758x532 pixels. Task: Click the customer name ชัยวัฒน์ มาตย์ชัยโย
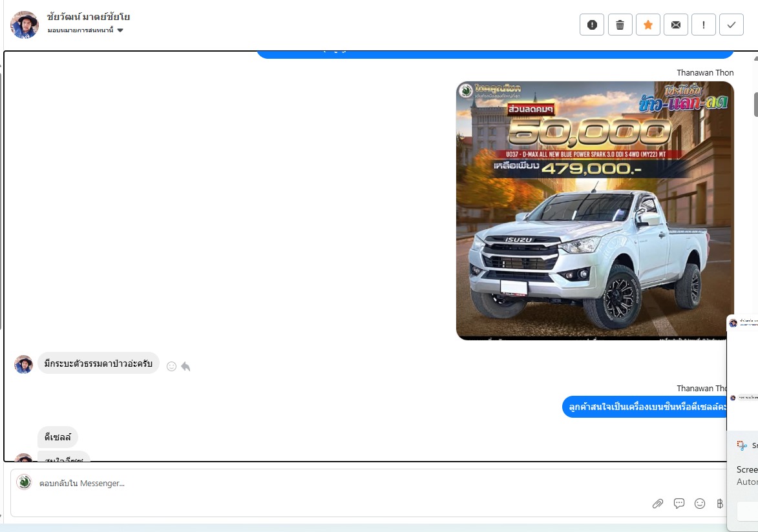[89, 16]
